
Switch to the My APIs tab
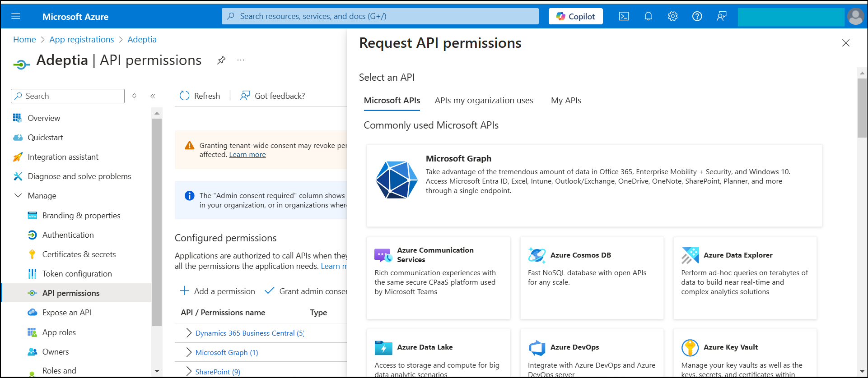(x=566, y=101)
